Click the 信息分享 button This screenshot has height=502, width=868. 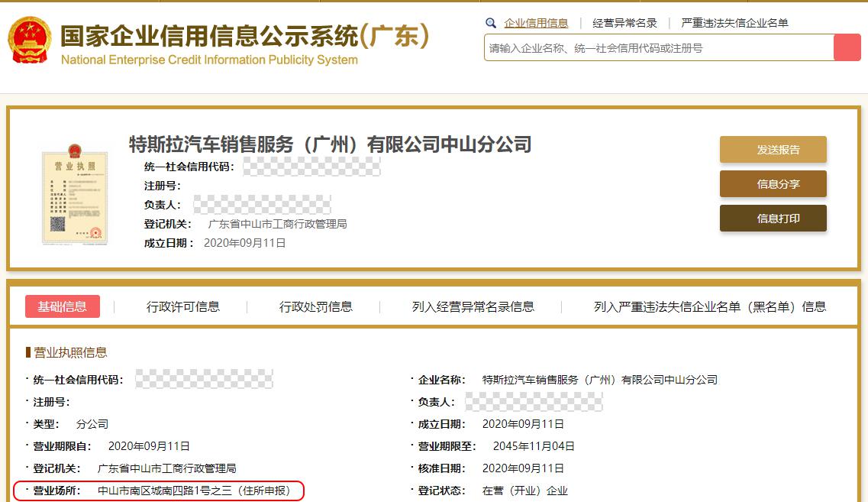773,184
